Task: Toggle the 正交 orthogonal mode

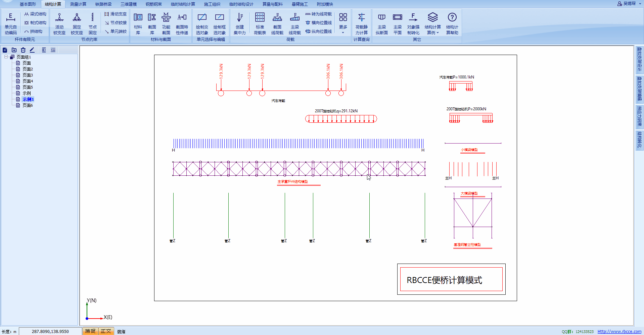Action: pyautogui.click(x=106, y=331)
